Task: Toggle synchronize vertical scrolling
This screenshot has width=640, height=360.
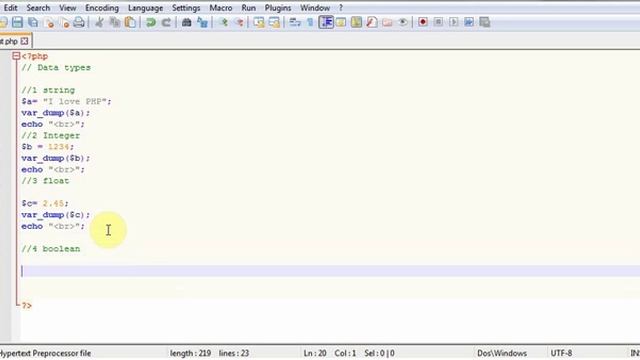Action: pos(259,22)
